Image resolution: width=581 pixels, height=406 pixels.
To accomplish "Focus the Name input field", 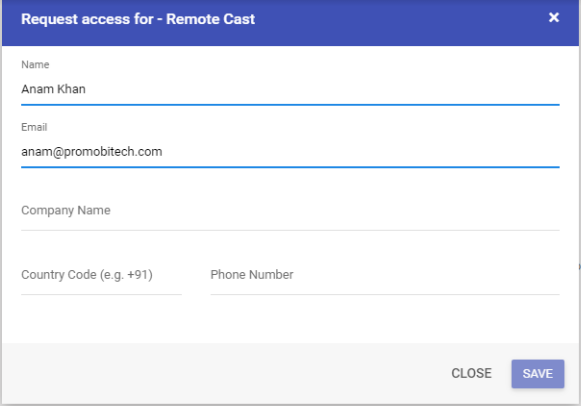I will coord(290,89).
